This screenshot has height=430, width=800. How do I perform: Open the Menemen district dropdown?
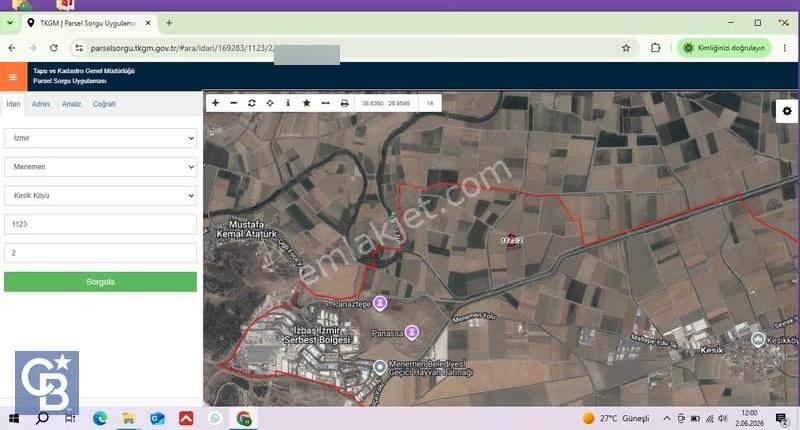[x=100, y=167]
